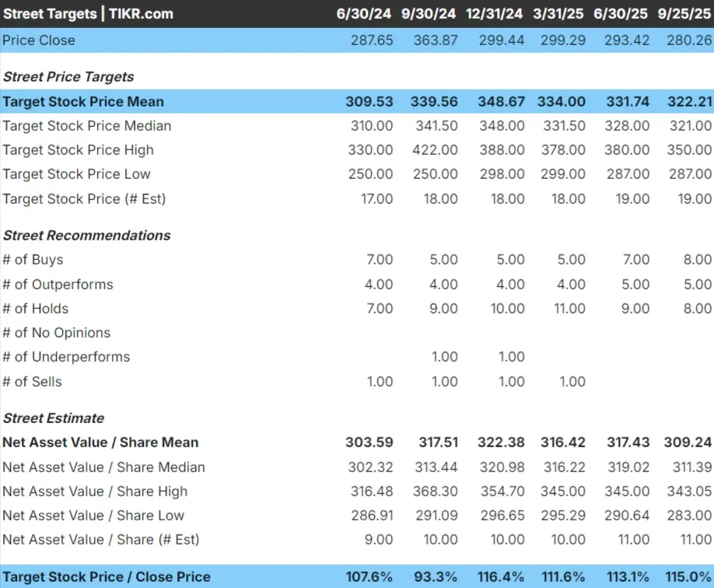Click the '# of No Opinions' row label
The width and height of the screenshot is (714, 588).
pos(57,332)
